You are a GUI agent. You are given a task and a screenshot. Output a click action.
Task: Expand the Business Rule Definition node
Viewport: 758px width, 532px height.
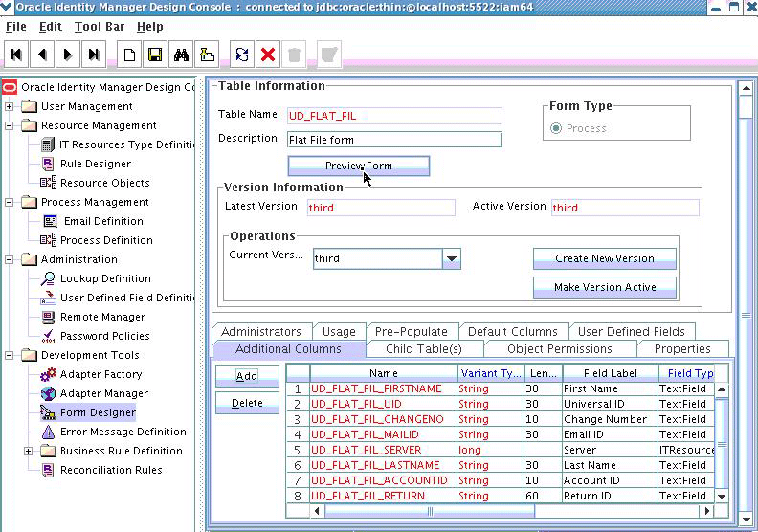tap(29, 451)
